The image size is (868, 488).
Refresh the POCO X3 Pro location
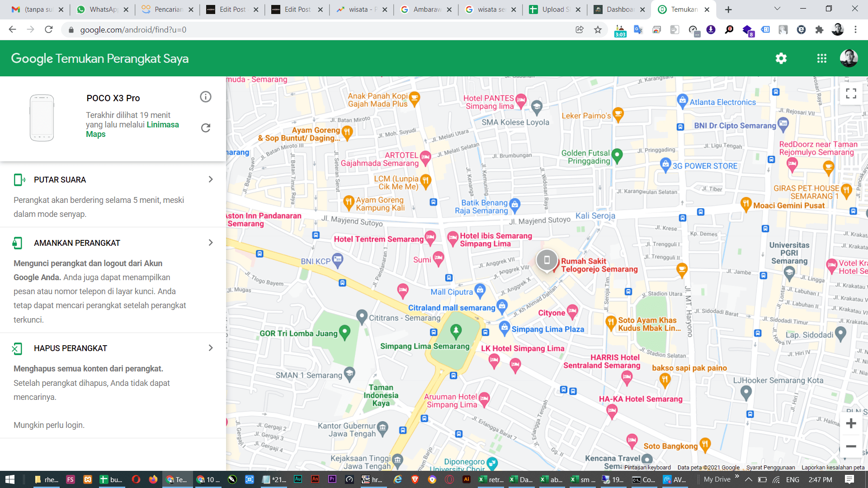206,128
